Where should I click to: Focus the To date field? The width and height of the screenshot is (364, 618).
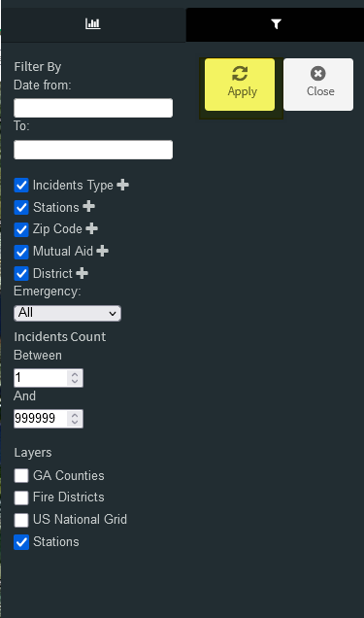(x=93, y=150)
